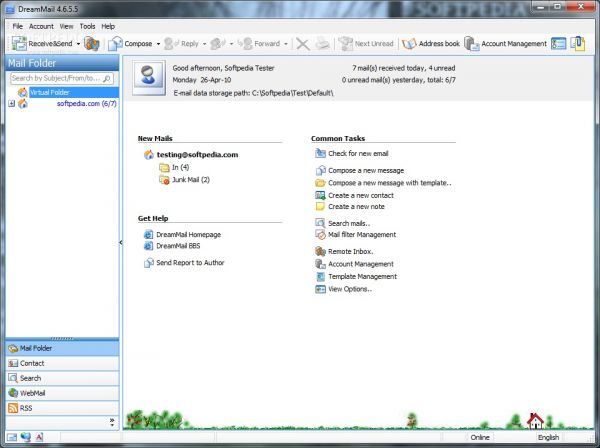Open the Receive&Send dropdown arrow
The image size is (600, 448).
[77, 44]
